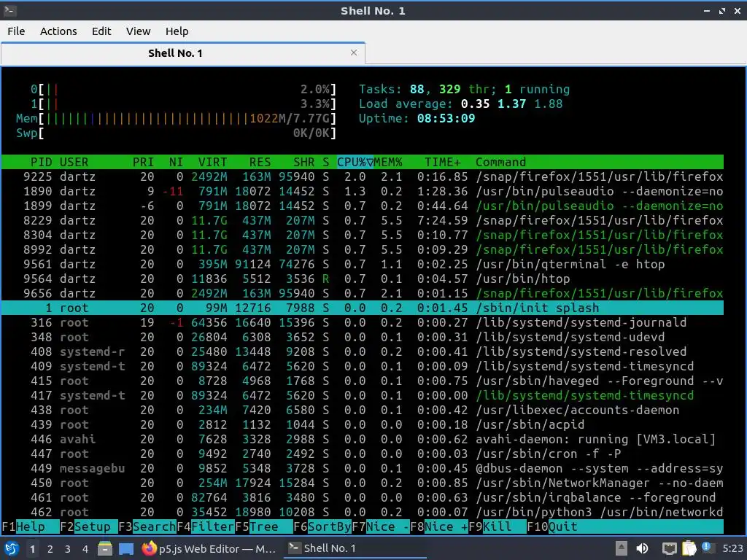Sort by the USER column header
The image size is (747, 560).
click(74, 162)
